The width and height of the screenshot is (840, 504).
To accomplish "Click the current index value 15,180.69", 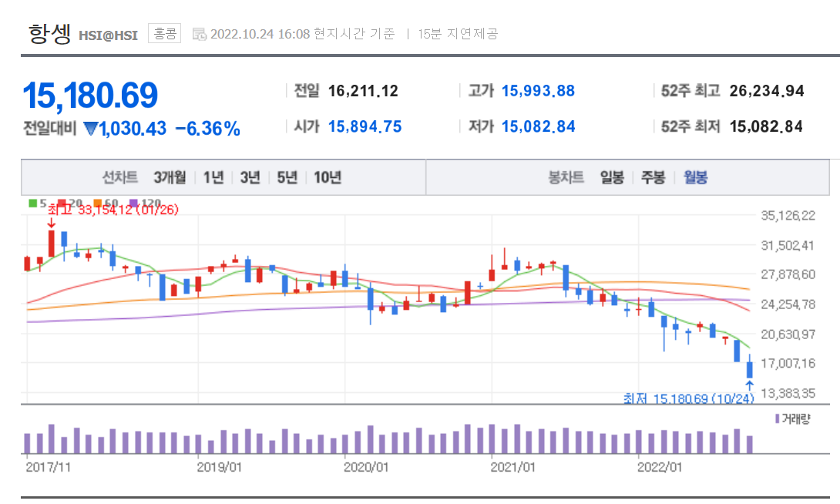I will click(90, 96).
